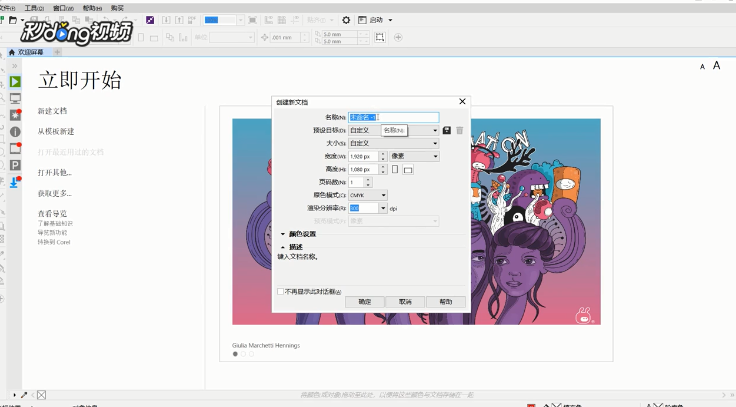Image resolution: width=736 pixels, height=407 pixels.
Task: Click the green Get Started play icon
Action: point(15,82)
